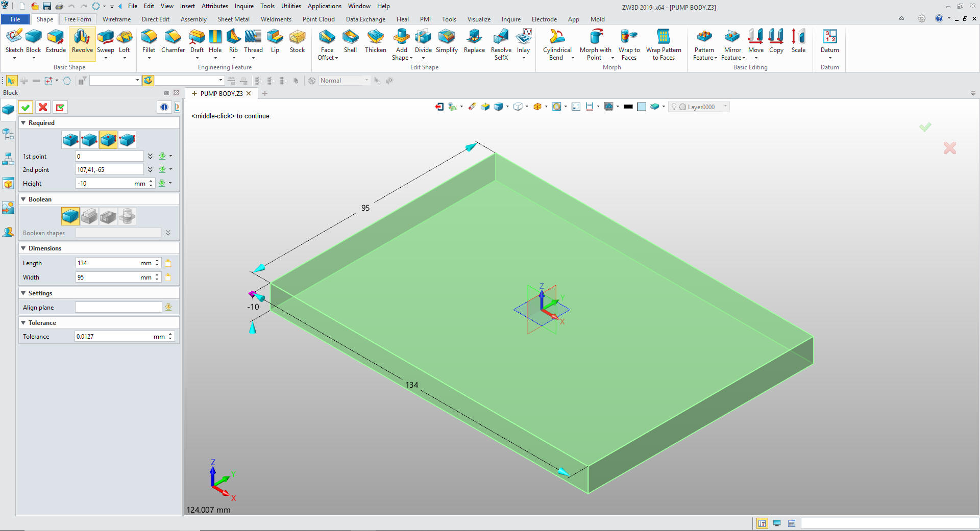Add new document tab with plus
980x531 pixels.
(265, 93)
